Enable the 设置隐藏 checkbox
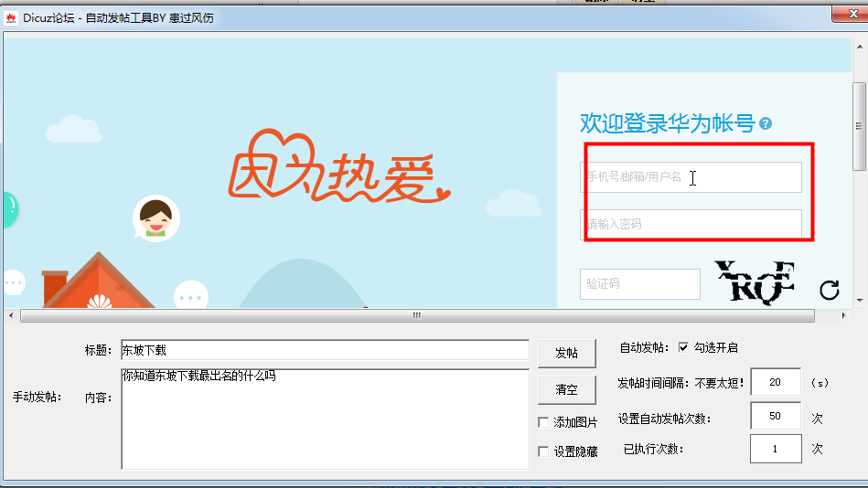 pos(543,451)
